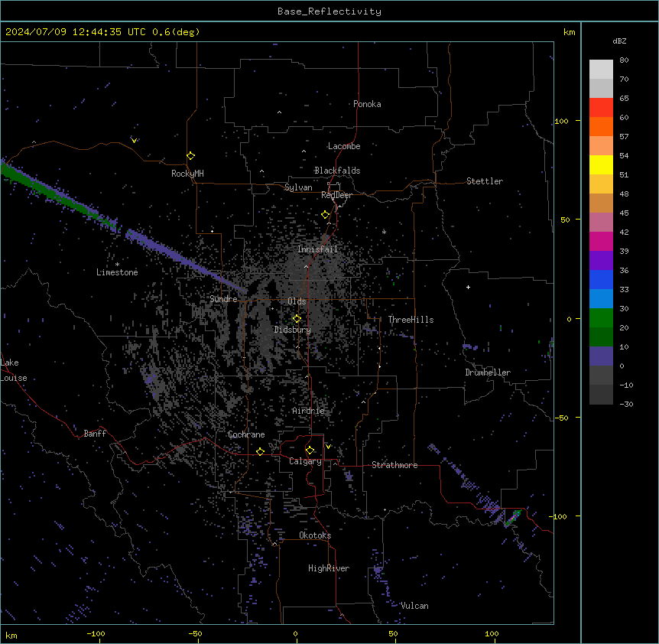Screen dimensions: 659x644
Task: Click the RockyMH label
Action: click(x=187, y=174)
